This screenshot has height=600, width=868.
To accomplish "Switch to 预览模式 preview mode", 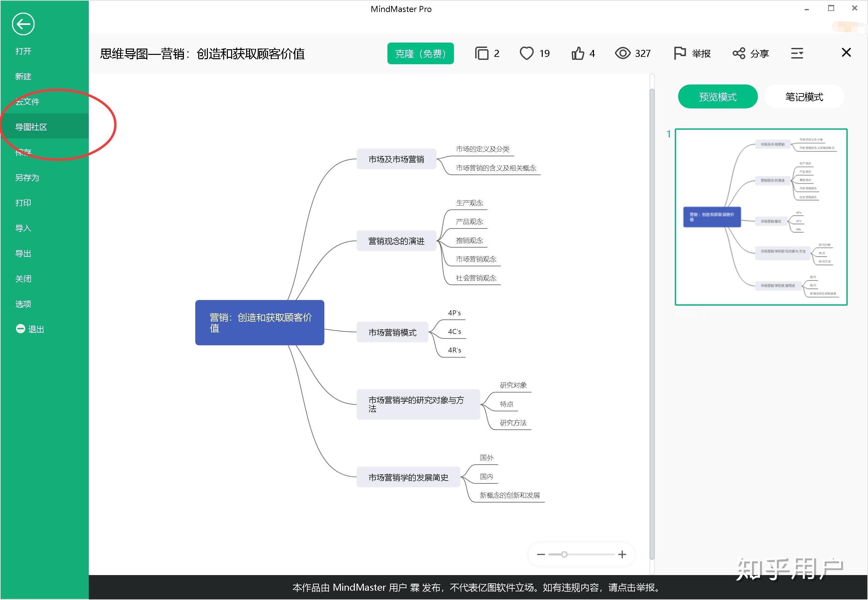I will coord(717,96).
